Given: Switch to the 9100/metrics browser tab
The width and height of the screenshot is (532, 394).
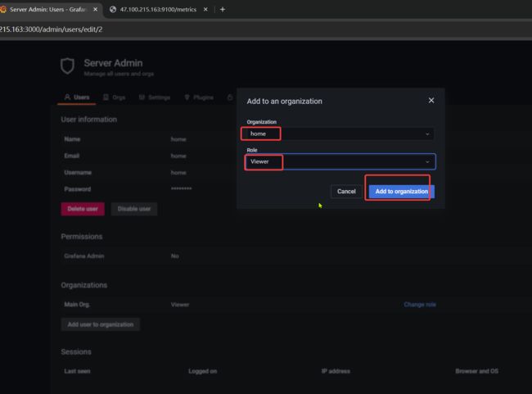Looking at the screenshot, I should [158, 10].
